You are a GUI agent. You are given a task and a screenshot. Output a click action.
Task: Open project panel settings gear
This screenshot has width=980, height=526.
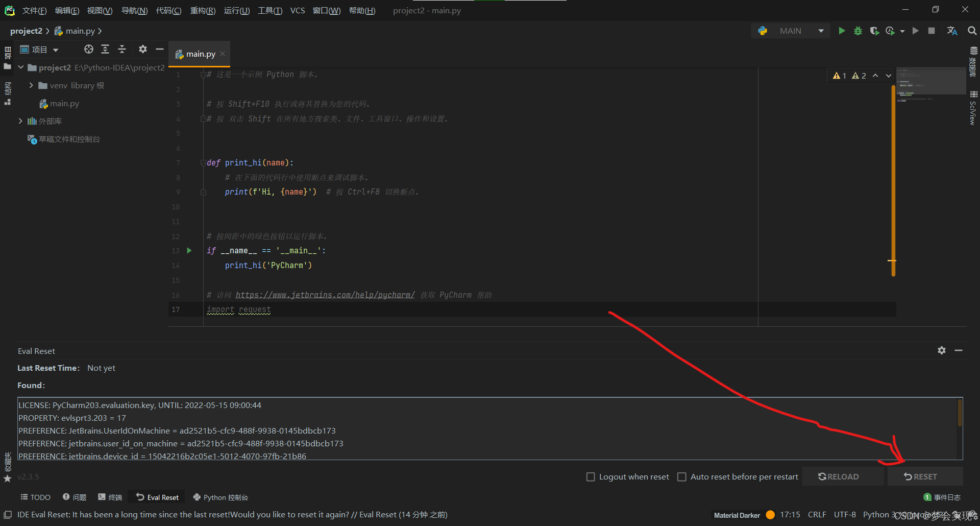point(143,50)
